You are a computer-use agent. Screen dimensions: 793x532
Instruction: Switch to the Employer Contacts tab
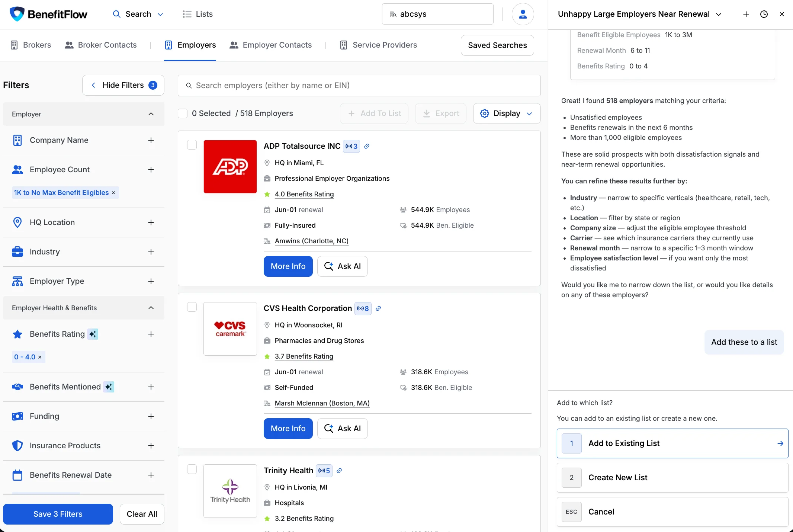point(270,45)
